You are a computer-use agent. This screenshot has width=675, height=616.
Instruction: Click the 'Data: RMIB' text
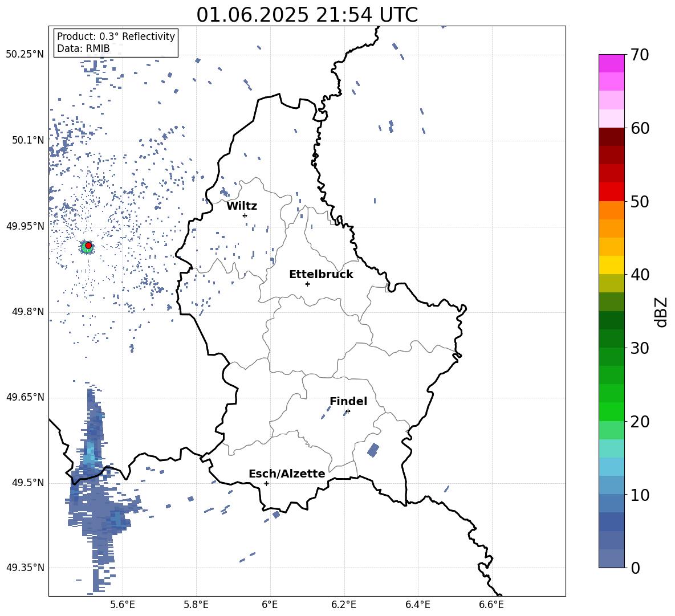[x=83, y=48]
